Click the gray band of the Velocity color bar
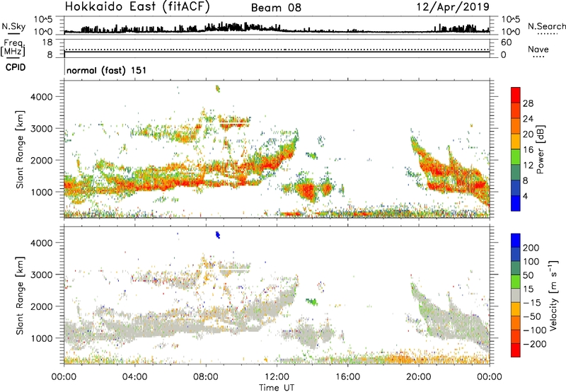This screenshot has width=566, height=392. pos(516,296)
